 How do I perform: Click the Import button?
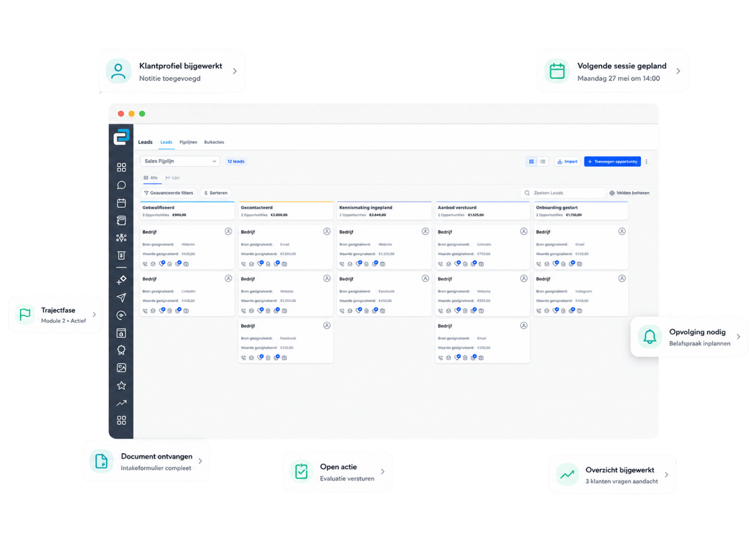tap(568, 162)
